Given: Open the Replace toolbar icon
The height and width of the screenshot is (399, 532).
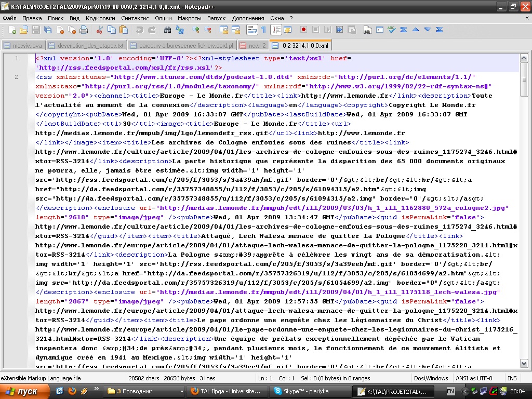Looking at the screenshot, I should pos(179,30).
